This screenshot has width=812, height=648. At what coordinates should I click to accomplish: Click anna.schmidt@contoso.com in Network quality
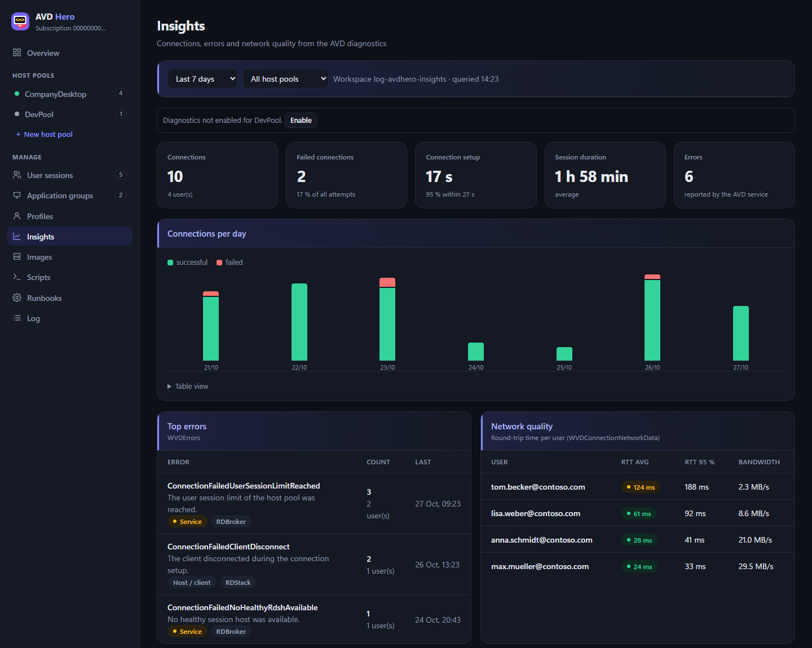click(x=542, y=540)
